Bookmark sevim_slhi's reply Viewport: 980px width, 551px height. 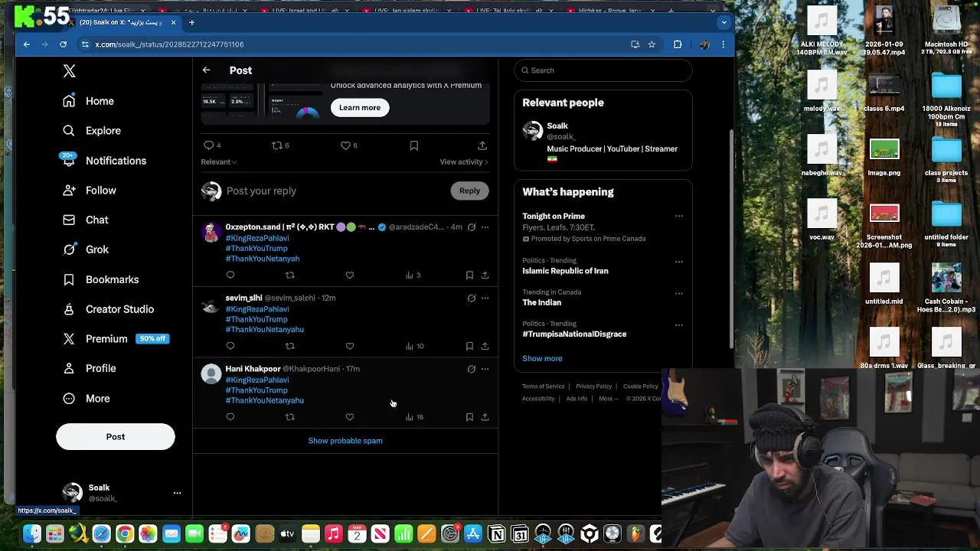click(x=469, y=346)
